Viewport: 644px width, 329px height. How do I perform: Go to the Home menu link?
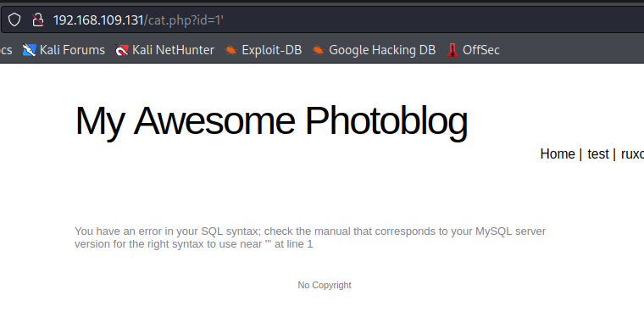pyautogui.click(x=558, y=154)
